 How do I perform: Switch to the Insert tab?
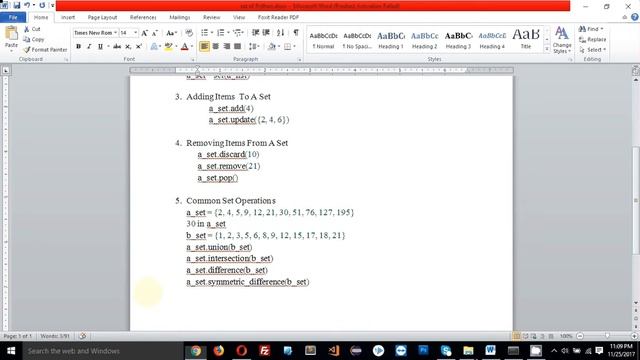68,17
